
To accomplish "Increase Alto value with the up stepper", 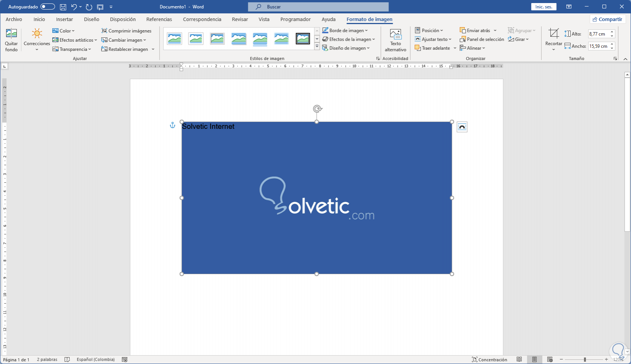I will pyautogui.click(x=612, y=32).
